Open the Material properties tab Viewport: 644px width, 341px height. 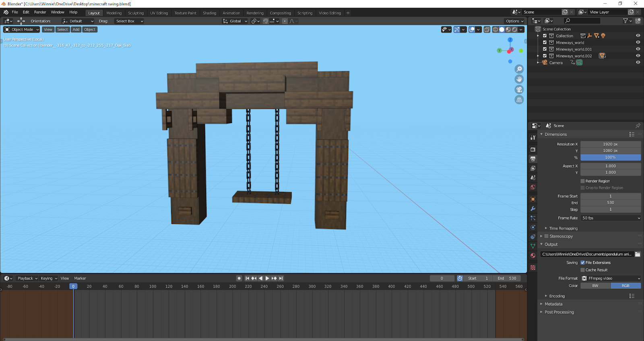point(533,255)
